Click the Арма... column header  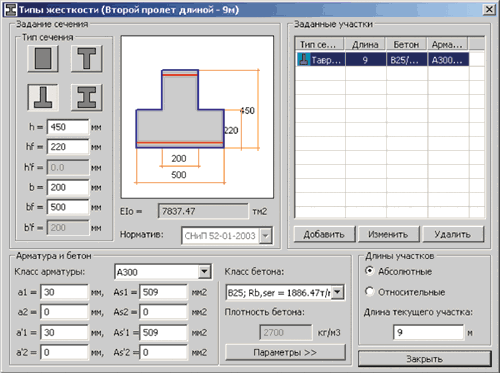tap(448, 44)
